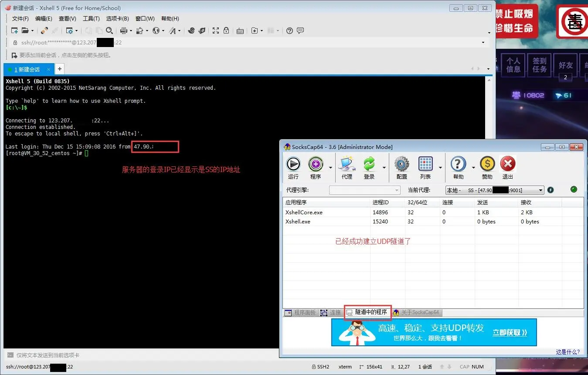This screenshot has width=588, height=375.
Task: Click the Font icon in Xshell toolbar
Action: (173, 30)
